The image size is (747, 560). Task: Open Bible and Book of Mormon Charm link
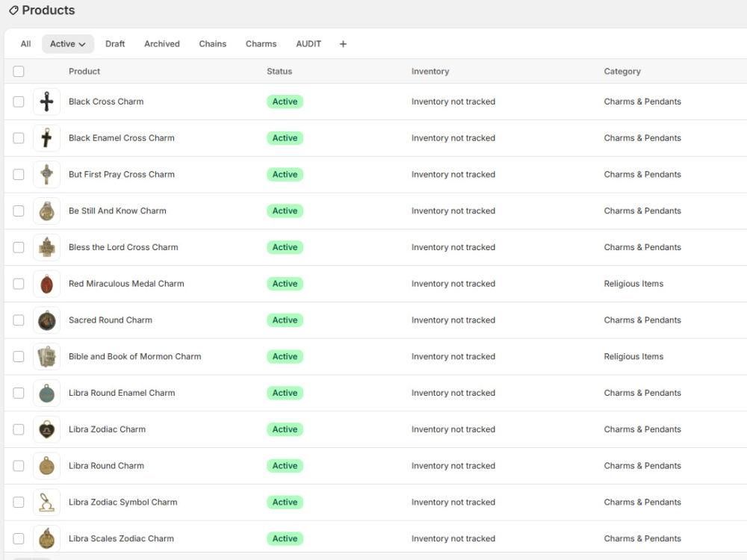tap(134, 357)
